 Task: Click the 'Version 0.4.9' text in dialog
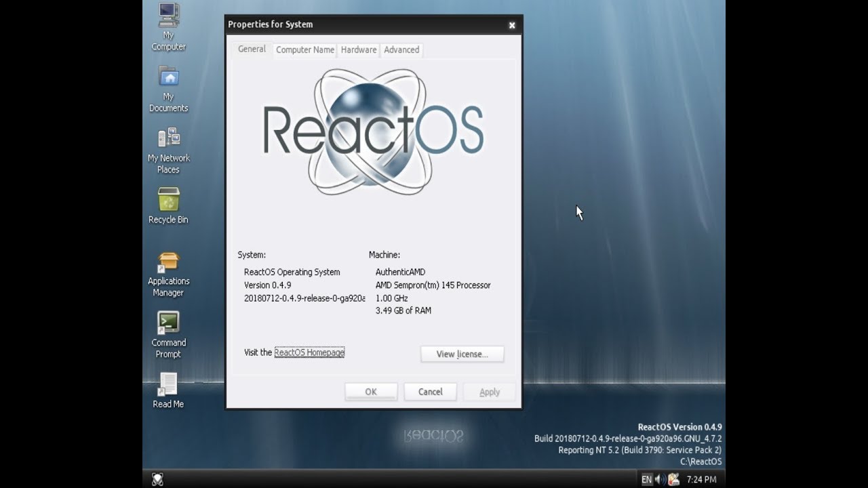(267, 285)
